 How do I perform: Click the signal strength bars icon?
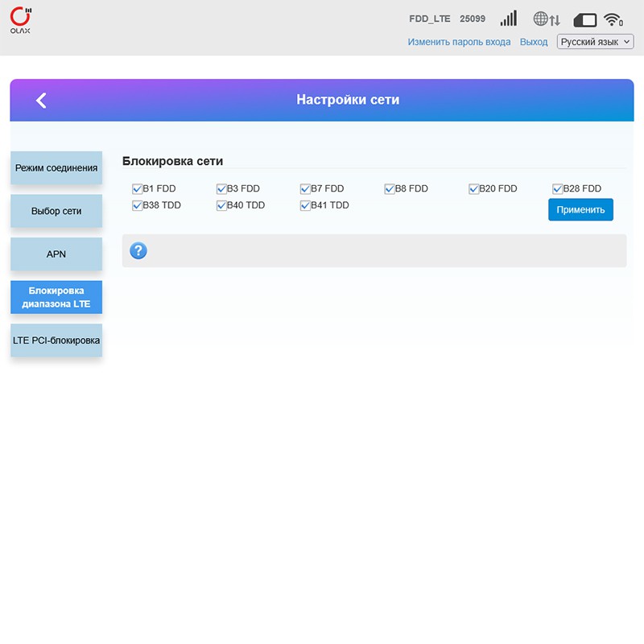[x=508, y=19]
